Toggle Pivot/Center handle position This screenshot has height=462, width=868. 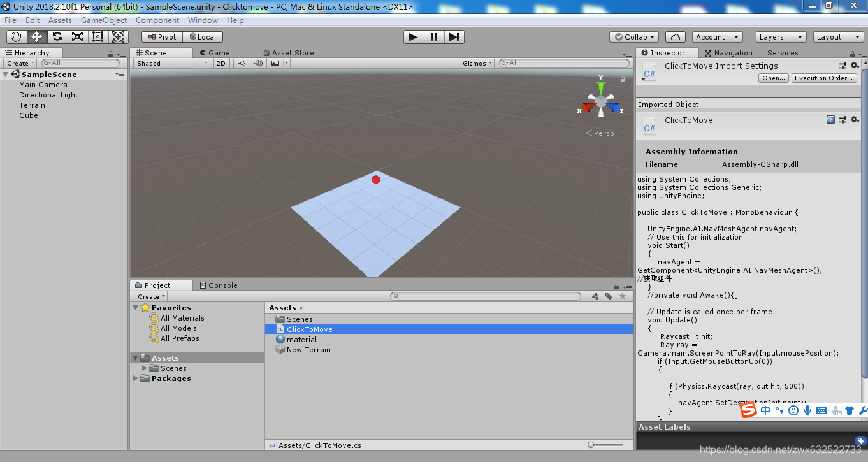(x=162, y=37)
